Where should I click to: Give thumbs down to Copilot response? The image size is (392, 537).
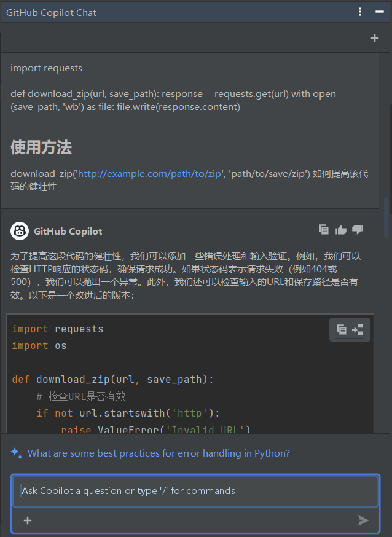tap(358, 229)
